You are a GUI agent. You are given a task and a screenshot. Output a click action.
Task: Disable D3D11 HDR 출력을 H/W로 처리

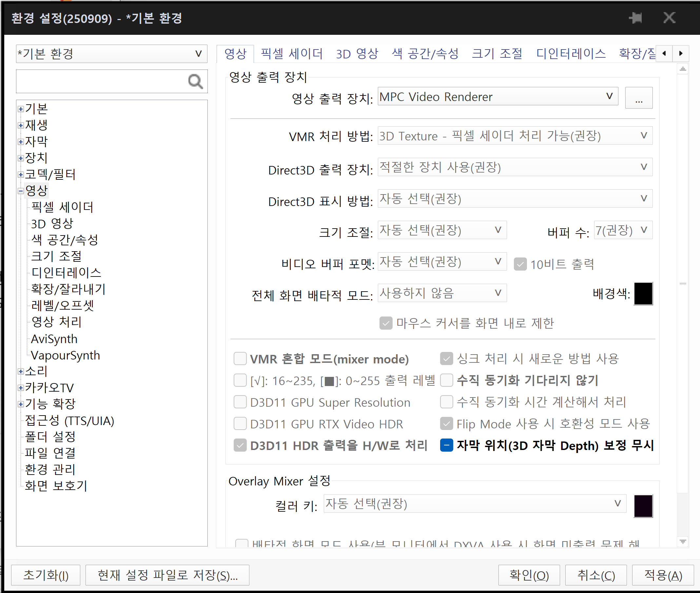point(240,445)
